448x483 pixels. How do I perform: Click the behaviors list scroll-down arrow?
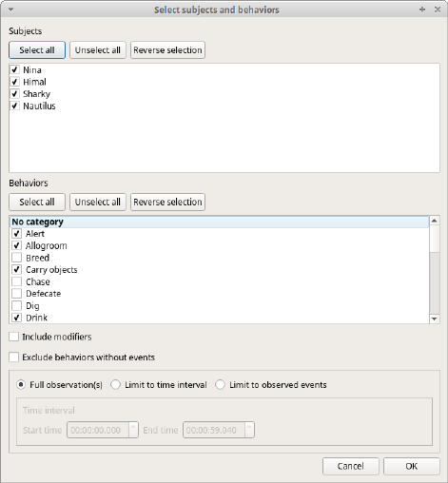tap(435, 319)
